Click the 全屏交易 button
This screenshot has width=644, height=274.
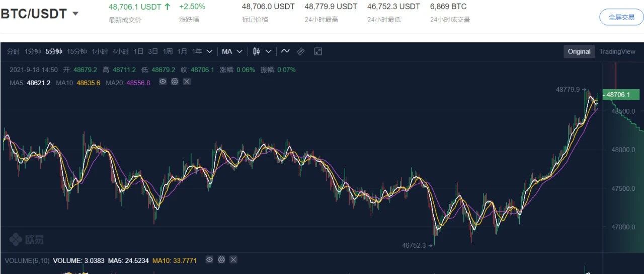pos(621,17)
